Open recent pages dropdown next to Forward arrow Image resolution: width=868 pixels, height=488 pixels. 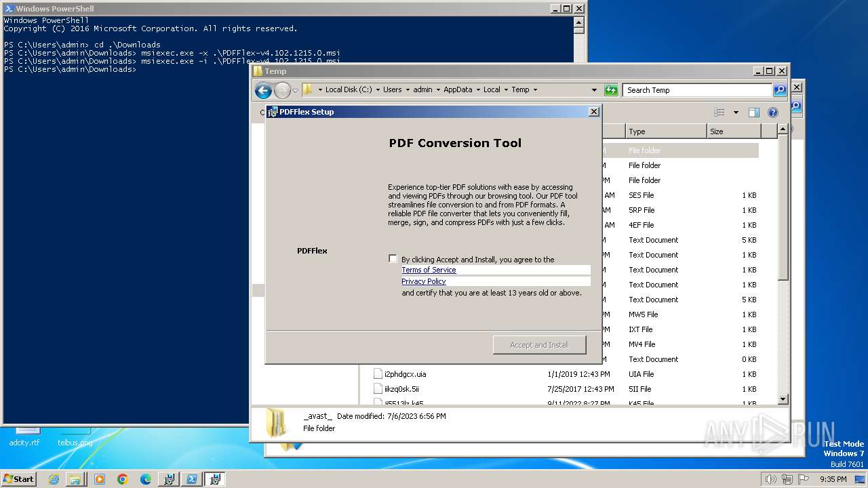click(x=295, y=90)
